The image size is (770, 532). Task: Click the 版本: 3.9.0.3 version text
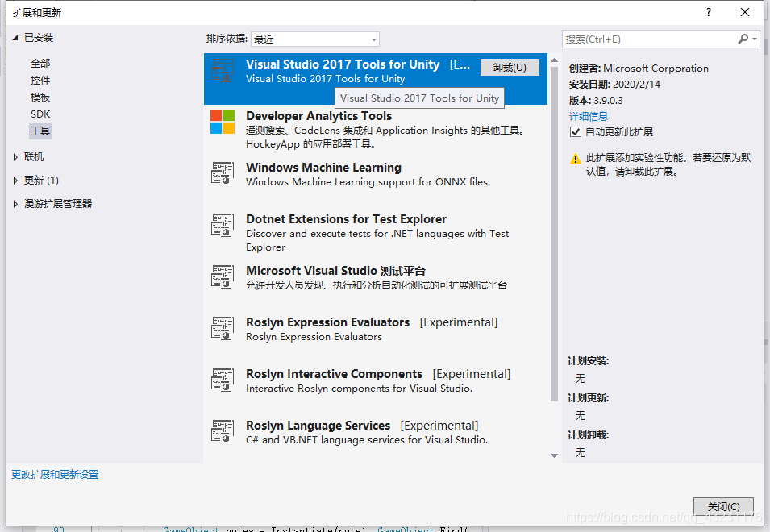[x=596, y=100]
